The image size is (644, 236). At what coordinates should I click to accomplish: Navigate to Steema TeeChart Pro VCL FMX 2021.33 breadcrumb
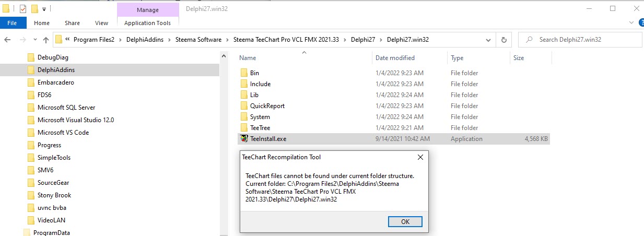coord(287,40)
